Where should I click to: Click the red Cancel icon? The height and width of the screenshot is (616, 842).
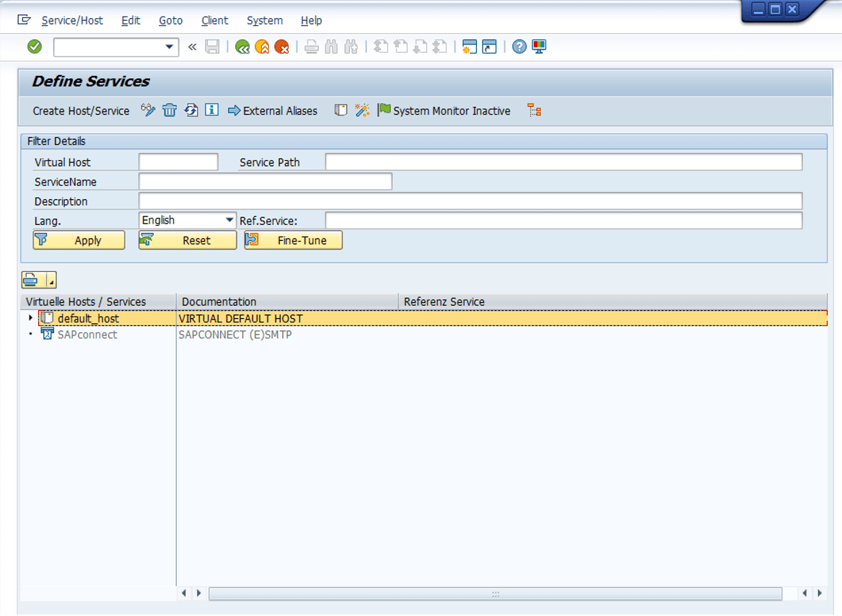pyautogui.click(x=281, y=47)
